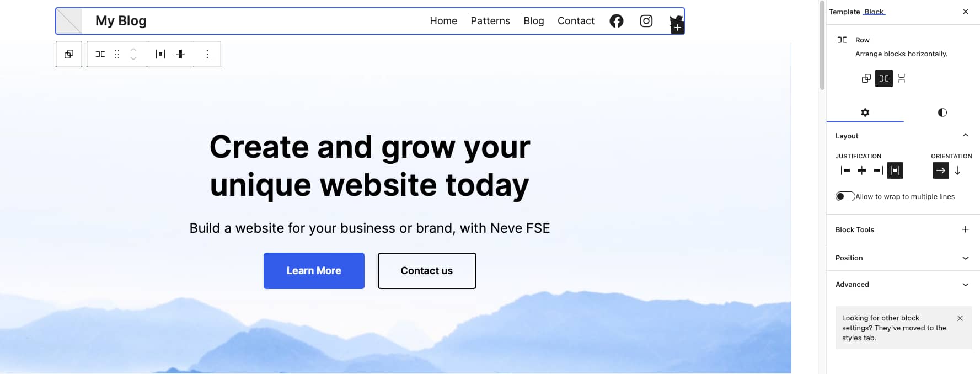980x374 pixels.
Task: Click the Facebook social icon in header
Action: (616, 21)
